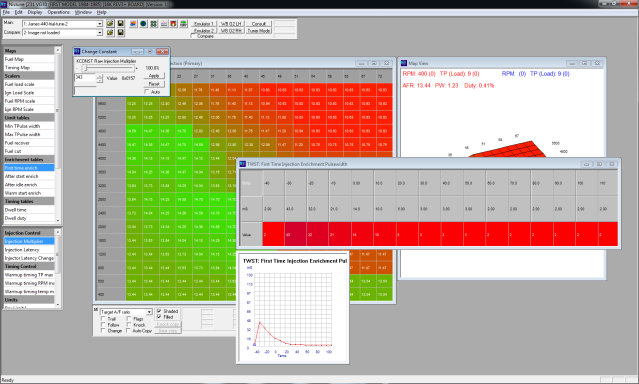Uncheck the Filled checkbox

(x=159, y=317)
